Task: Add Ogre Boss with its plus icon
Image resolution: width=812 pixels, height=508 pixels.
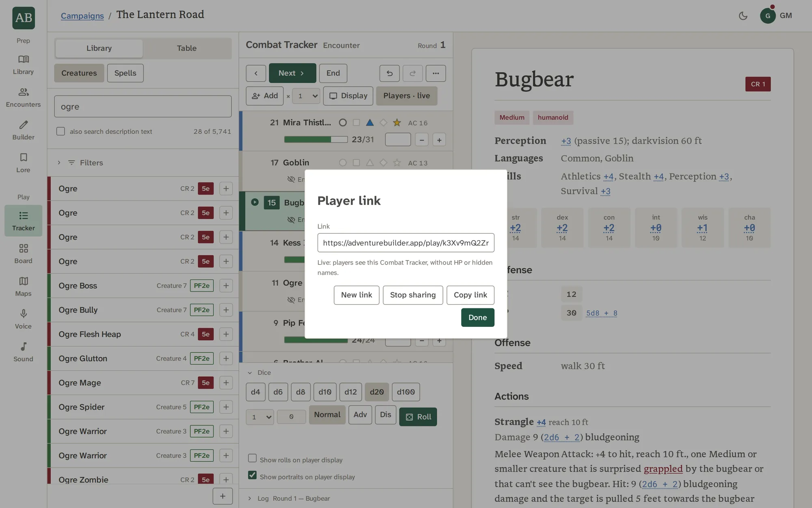Action: coord(226,286)
